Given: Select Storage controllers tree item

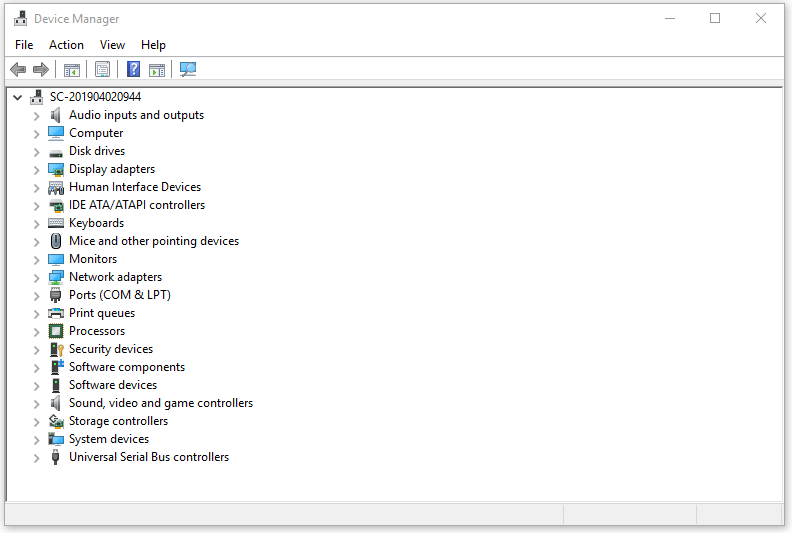Looking at the screenshot, I should tap(119, 421).
